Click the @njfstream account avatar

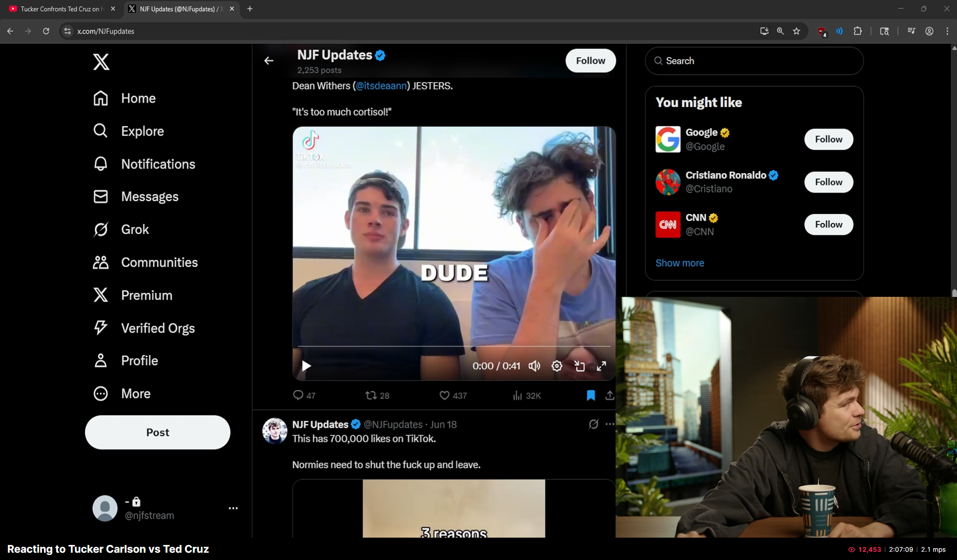click(x=105, y=508)
